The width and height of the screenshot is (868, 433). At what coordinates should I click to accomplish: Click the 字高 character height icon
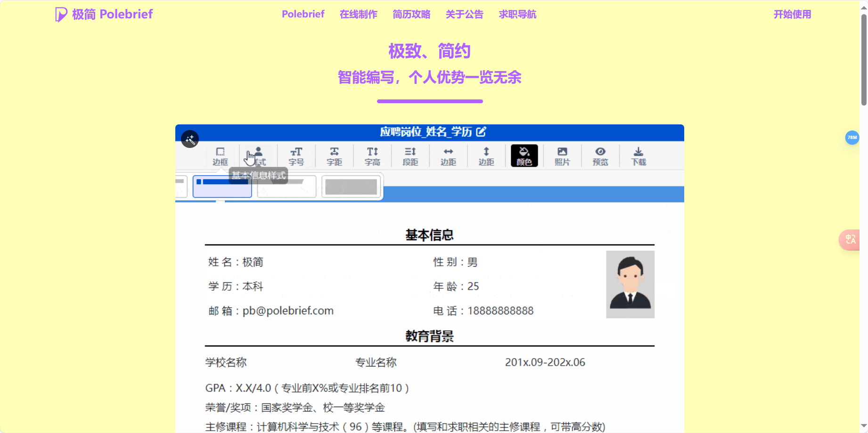point(372,155)
